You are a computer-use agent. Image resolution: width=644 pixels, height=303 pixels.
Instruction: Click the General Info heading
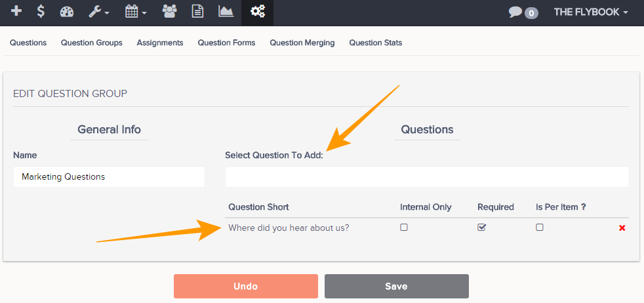pyautogui.click(x=110, y=130)
